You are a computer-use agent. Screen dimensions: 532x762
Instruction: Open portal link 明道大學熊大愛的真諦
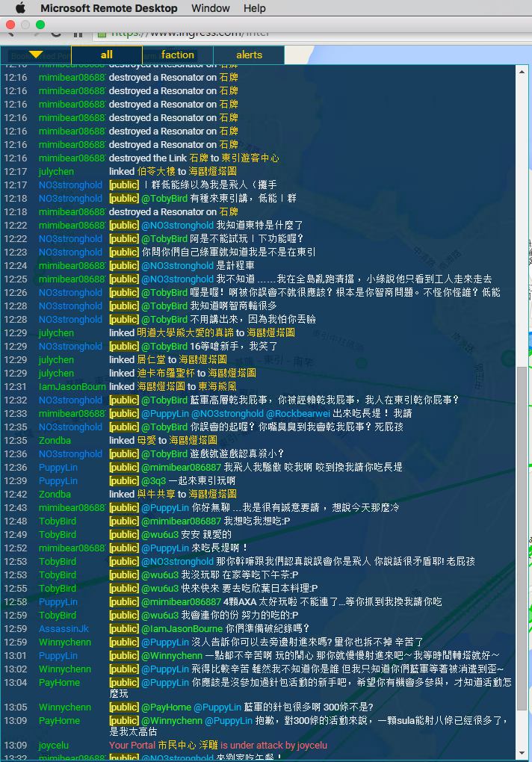click(185, 333)
